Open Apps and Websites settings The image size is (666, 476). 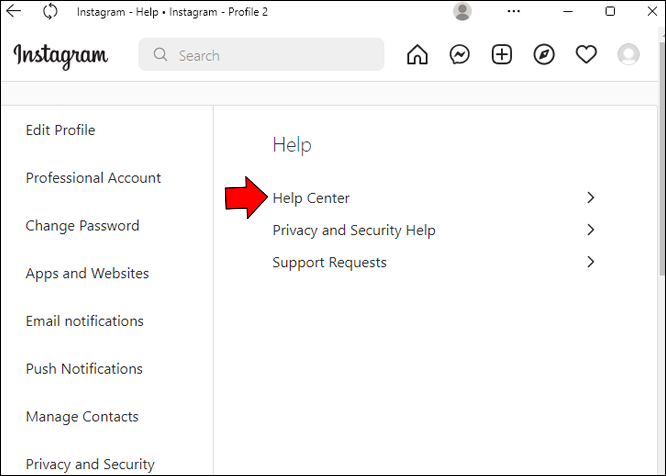pos(87,273)
